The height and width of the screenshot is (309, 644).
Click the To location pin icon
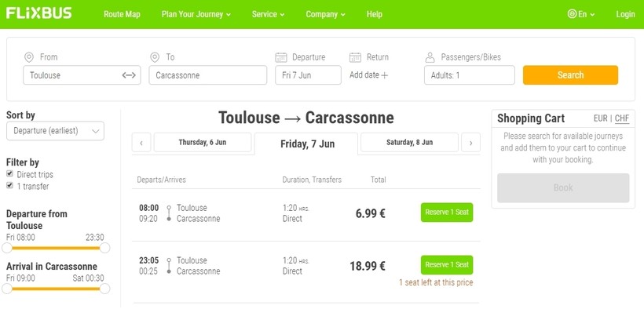tap(155, 57)
